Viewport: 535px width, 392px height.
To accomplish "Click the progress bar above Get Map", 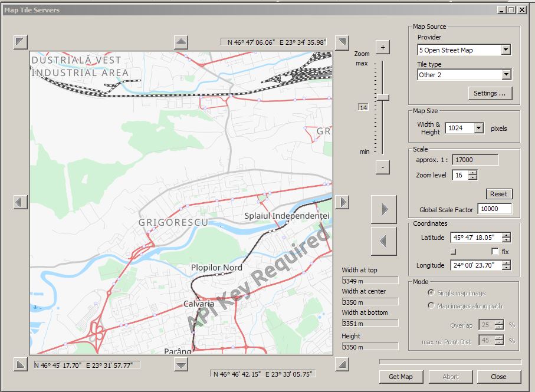I will 451,362.
